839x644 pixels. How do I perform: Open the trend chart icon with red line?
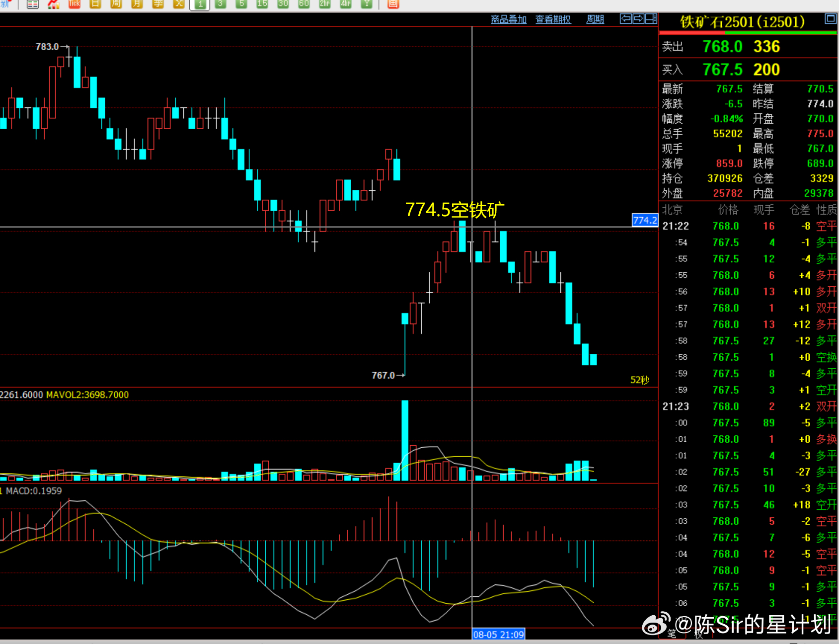pos(54,4)
